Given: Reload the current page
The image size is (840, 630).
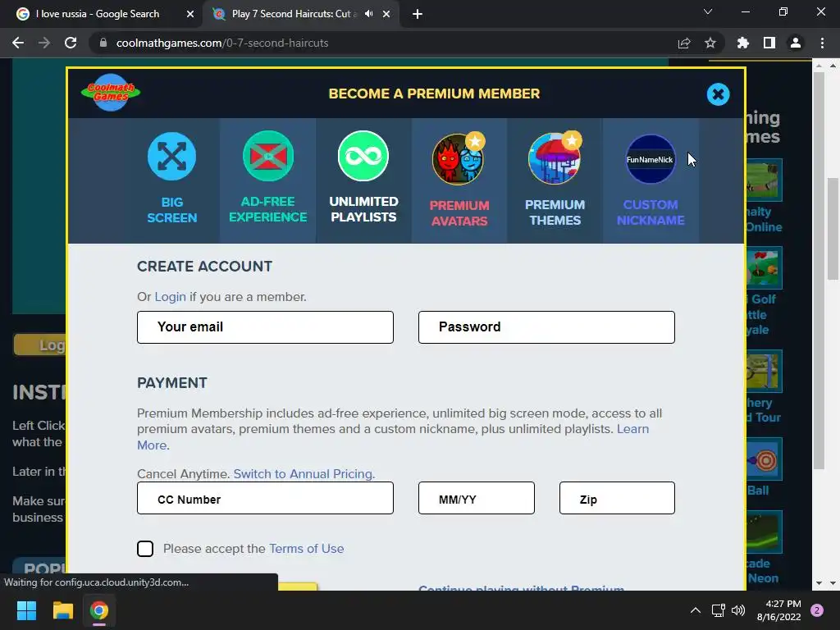Looking at the screenshot, I should pos(71,43).
